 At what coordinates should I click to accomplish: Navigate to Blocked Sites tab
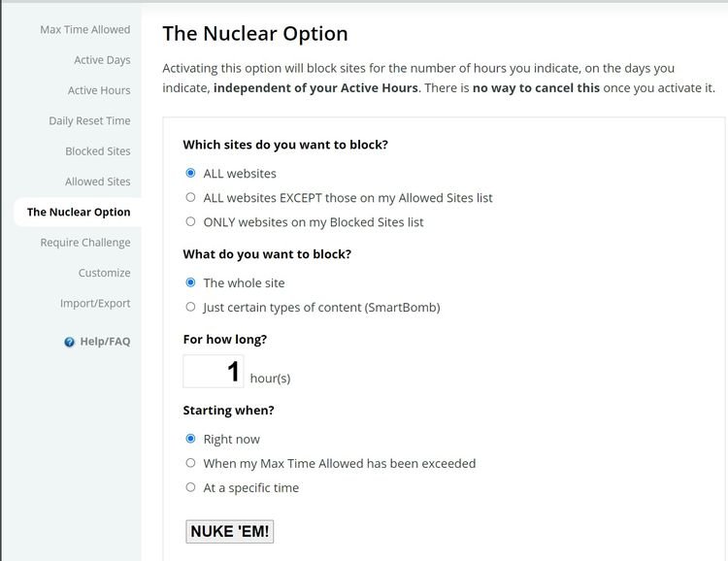(98, 151)
